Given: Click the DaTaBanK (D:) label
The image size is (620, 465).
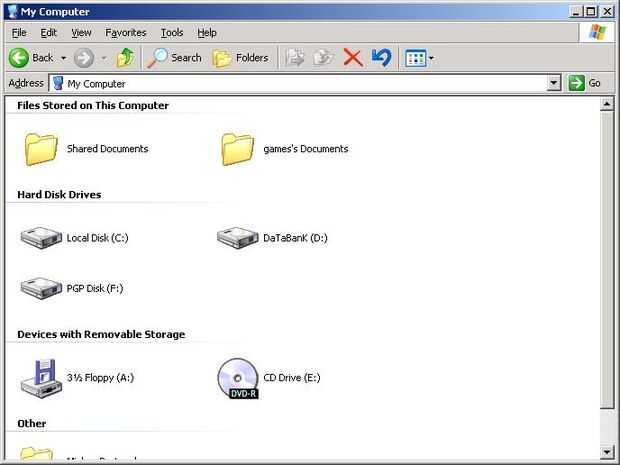Looking at the screenshot, I should click(295, 238).
